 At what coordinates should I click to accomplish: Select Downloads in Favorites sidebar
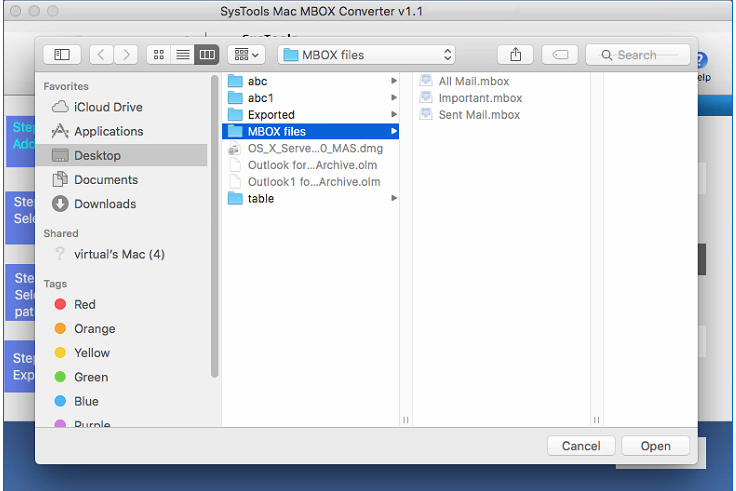pos(104,204)
